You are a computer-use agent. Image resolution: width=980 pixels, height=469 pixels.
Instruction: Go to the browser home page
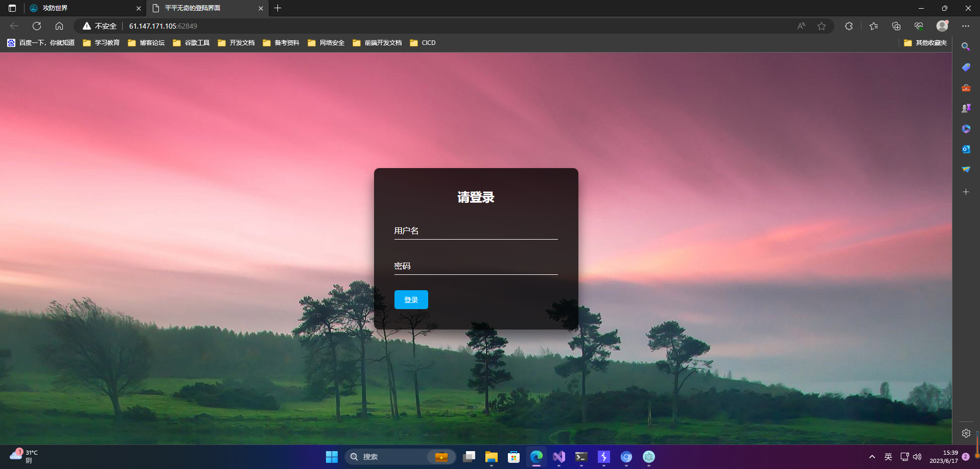click(x=59, y=26)
